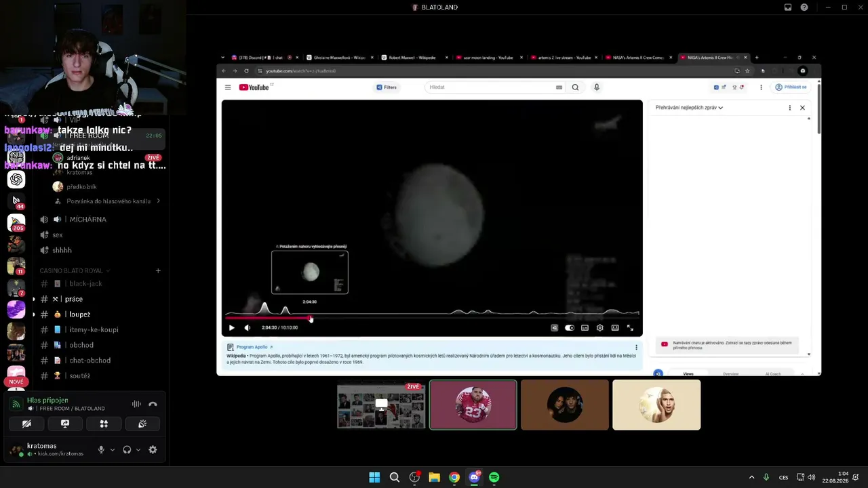Bookmark this page with the star
Image resolution: width=868 pixels, height=488 pixels.
(747, 71)
